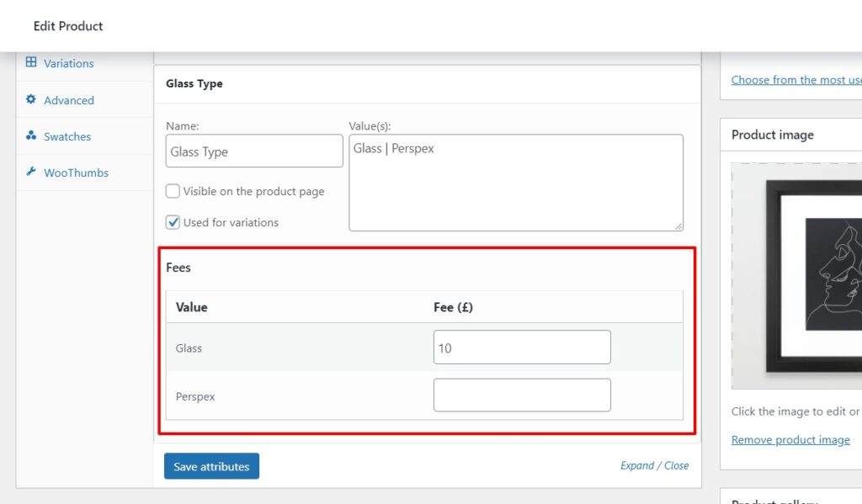This screenshot has height=504, width=862.
Task: Click the WooThumbs wrench icon
Action: (31, 172)
